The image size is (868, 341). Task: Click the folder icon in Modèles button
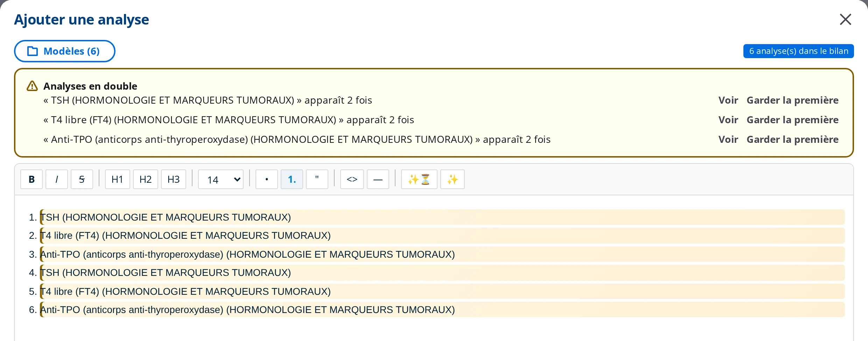[33, 51]
